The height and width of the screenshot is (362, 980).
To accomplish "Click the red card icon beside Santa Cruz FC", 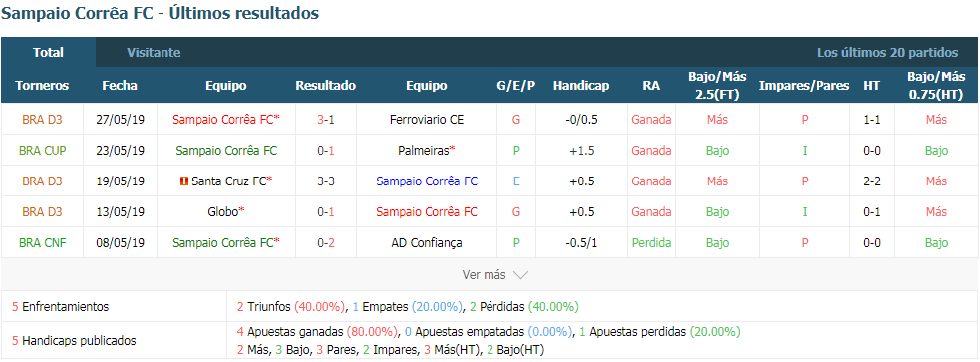I will click(x=183, y=181).
